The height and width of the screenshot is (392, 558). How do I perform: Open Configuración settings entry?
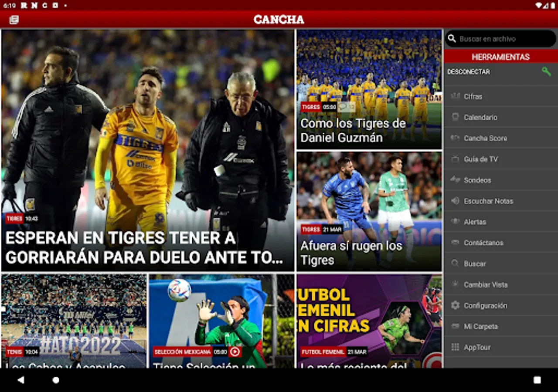[501, 305]
